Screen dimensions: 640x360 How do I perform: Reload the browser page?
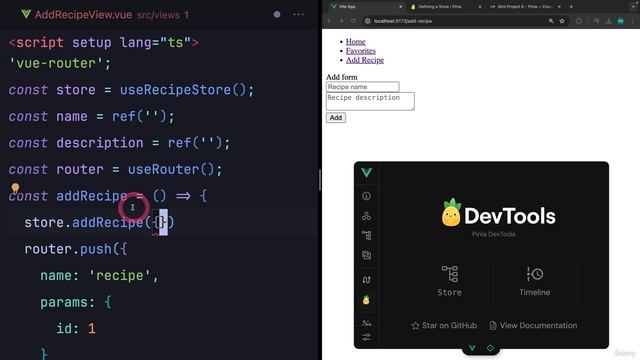(x=353, y=21)
